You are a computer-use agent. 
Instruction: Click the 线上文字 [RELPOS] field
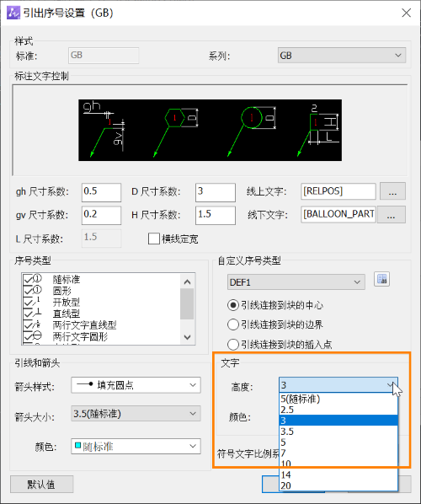pyautogui.click(x=338, y=191)
